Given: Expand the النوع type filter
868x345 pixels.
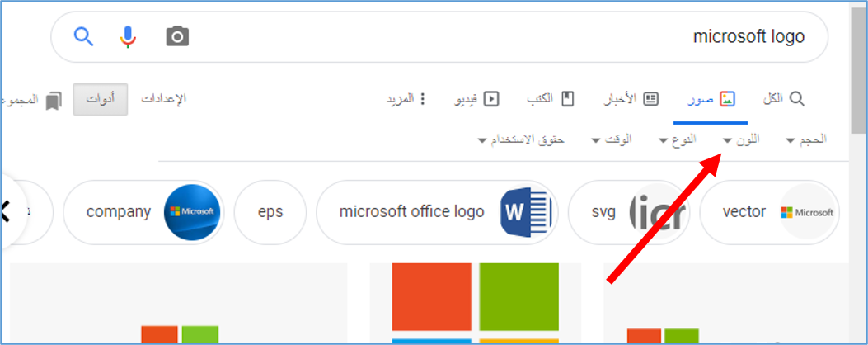Looking at the screenshot, I should click(x=678, y=139).
